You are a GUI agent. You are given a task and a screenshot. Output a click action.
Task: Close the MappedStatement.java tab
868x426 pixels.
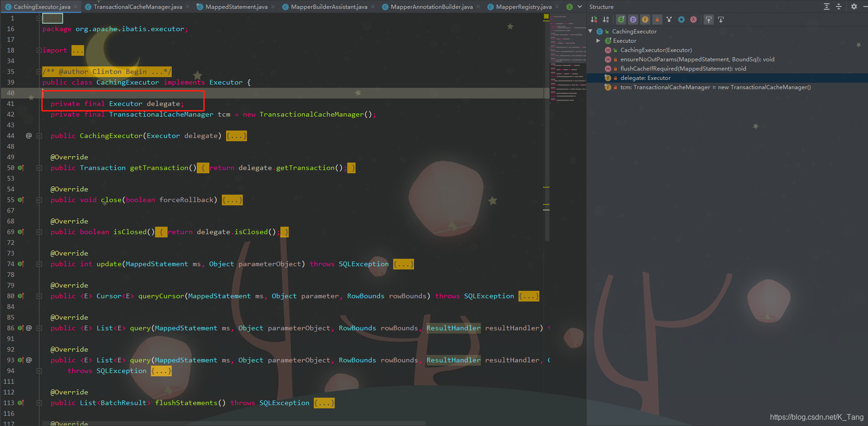[x=273, y=7]
